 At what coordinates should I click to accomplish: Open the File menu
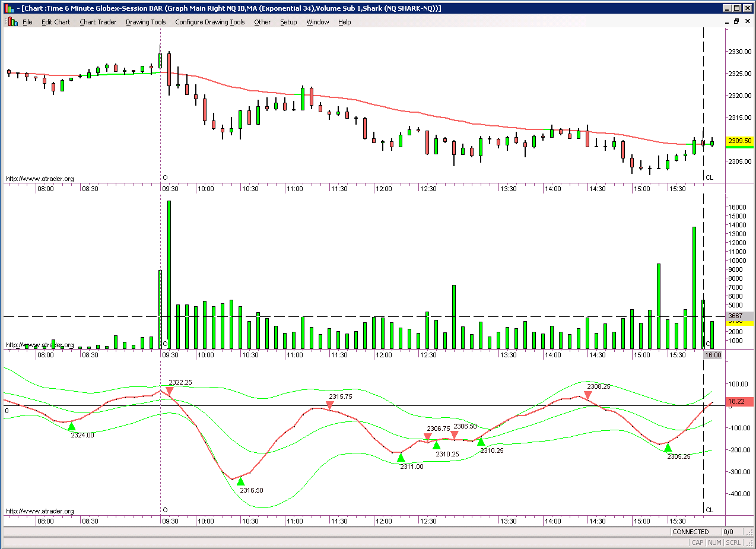click(27, 22)
